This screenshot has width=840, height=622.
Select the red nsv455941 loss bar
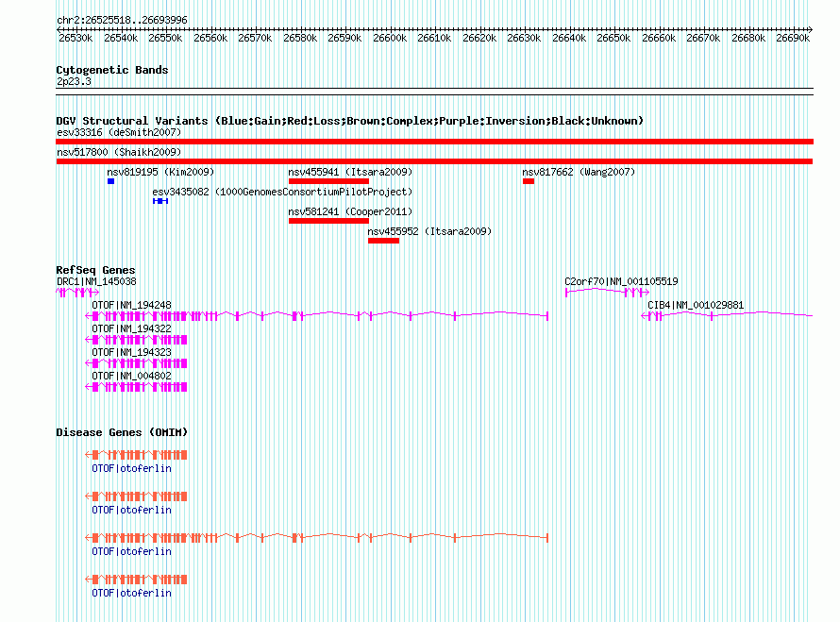tap(329, 181)
